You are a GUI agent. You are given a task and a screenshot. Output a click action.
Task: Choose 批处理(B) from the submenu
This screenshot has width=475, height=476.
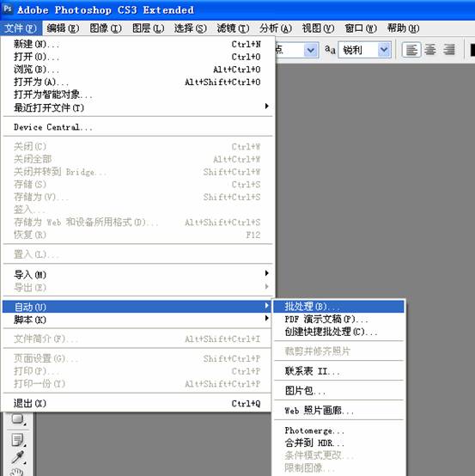pyautogui.click(x=339, y=306)
